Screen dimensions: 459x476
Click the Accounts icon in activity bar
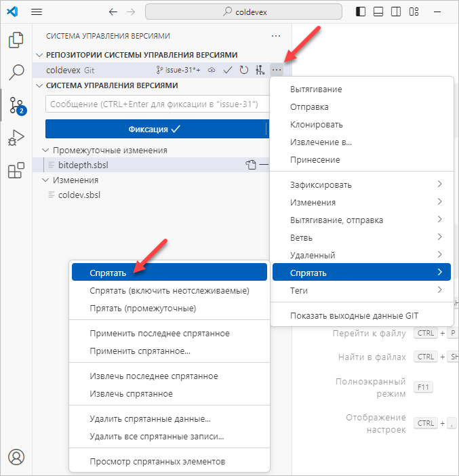[x=16, y=456]
